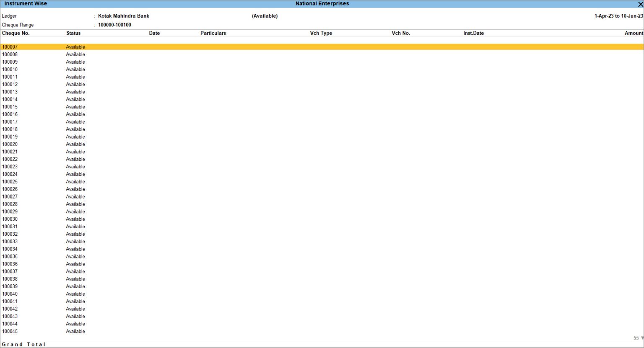This screenshot has width=644, height=348.
Task: Select cheque 100020 in the list
Action: pos(10,144)
